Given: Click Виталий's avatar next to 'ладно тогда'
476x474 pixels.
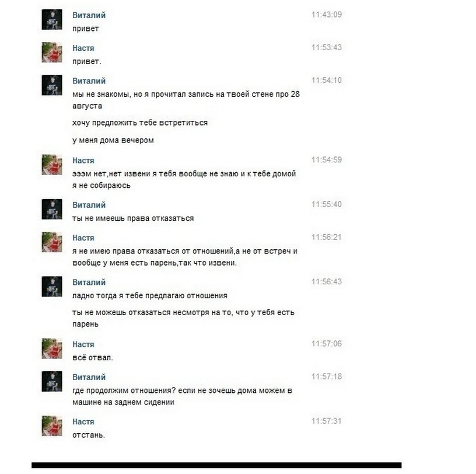Looking at the screenshot, I should click(52, 287).
